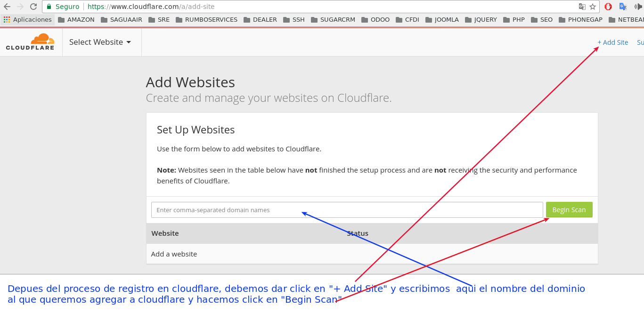Focus the comma-separated domain names field
This screenshot has height=323, width=644.
[347, 210]
